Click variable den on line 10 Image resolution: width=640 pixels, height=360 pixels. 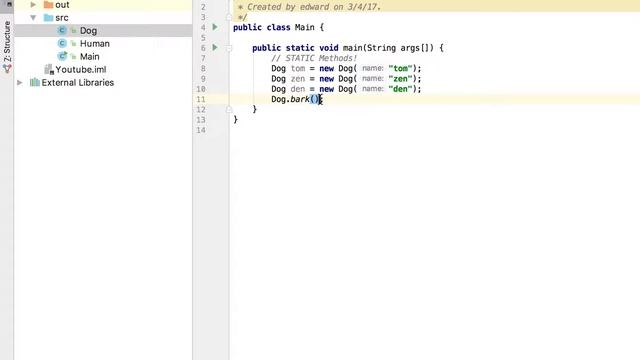click(x=298, y=89)
